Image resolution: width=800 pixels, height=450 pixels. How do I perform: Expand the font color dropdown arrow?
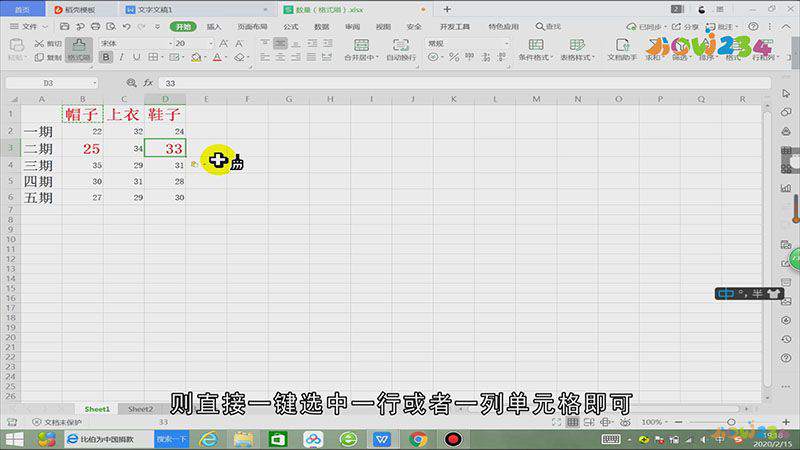pyautogui.click(x=226, y=58)
